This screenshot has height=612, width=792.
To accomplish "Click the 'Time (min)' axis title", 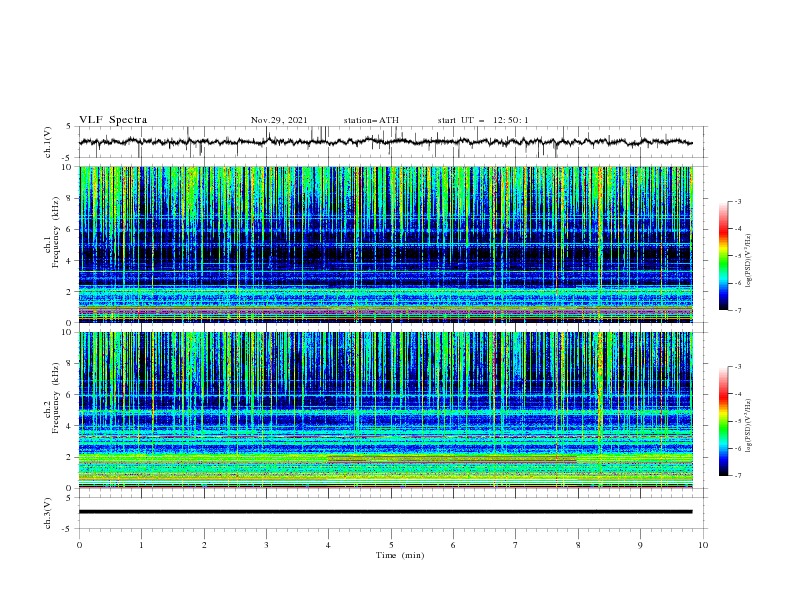I will coord(400,555).
